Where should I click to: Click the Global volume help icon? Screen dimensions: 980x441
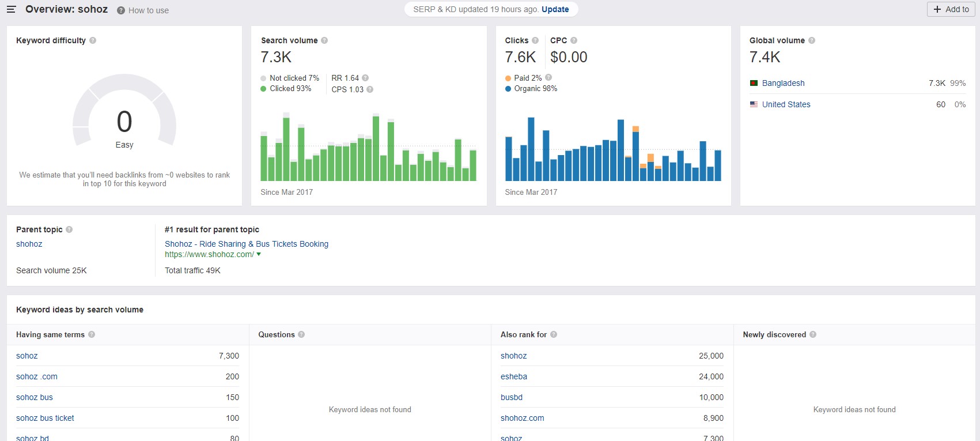click(812, 40)
